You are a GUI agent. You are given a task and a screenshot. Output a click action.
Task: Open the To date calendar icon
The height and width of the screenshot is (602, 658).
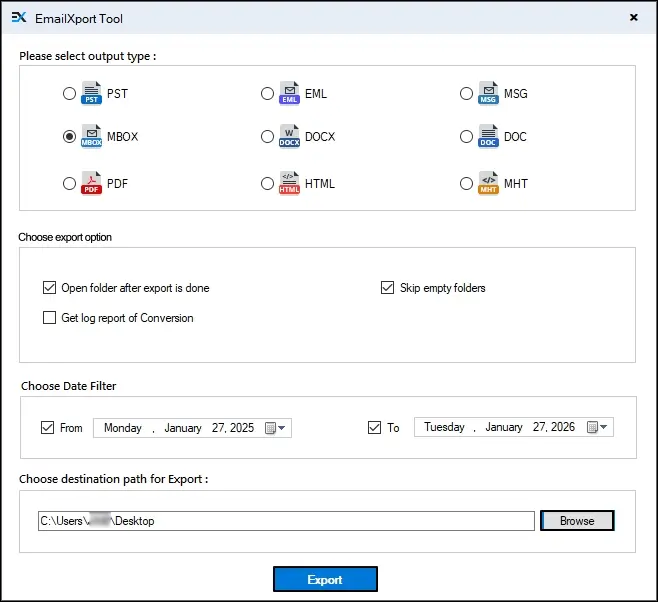(592, 427)
